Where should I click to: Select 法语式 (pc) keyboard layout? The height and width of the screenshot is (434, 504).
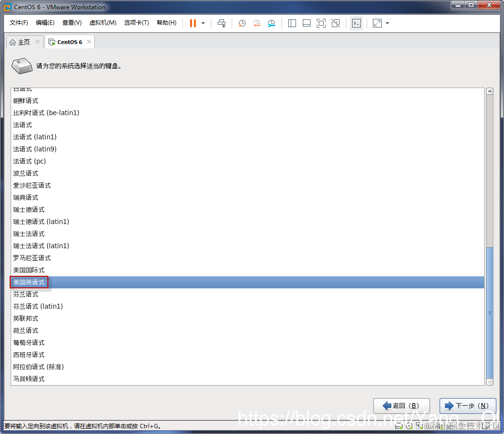tap(248, 162)
